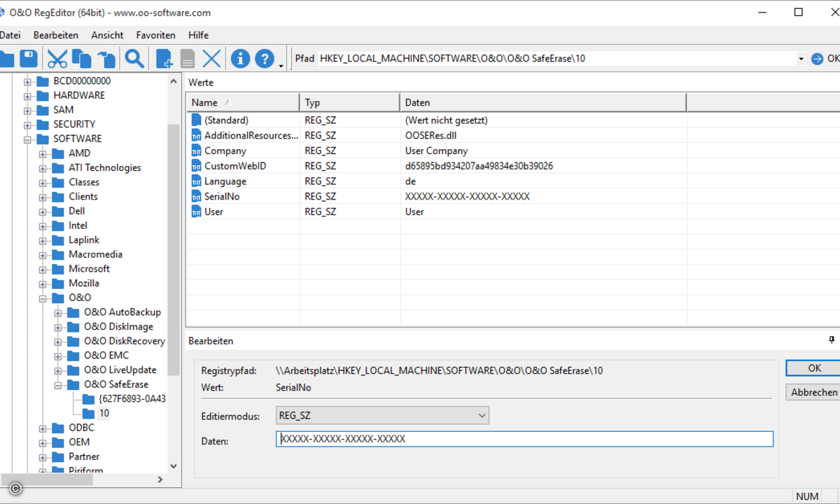
Task: Click the Dell folder icon in tree
Action: click(x=58, y=211)
